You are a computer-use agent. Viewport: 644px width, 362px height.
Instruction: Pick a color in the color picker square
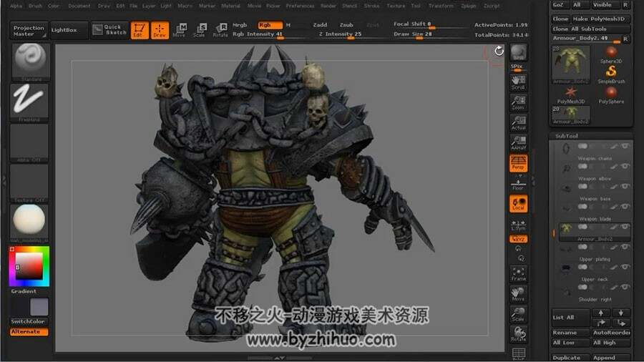coord(29,266)
